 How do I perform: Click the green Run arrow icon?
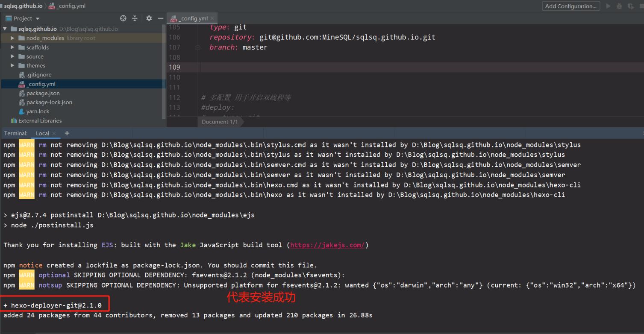(609, 6)
